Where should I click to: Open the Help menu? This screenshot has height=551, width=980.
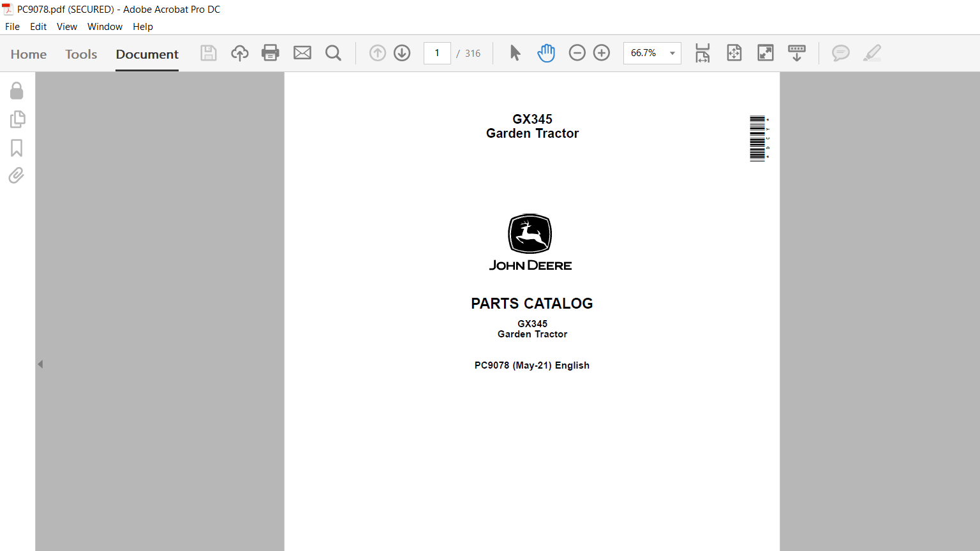click(143, 27)
